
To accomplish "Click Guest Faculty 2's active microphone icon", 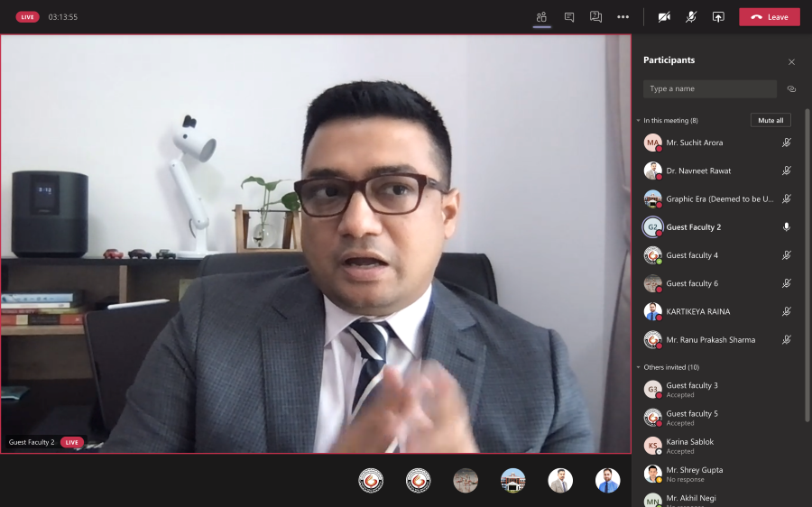I will (x=787, y=227).
